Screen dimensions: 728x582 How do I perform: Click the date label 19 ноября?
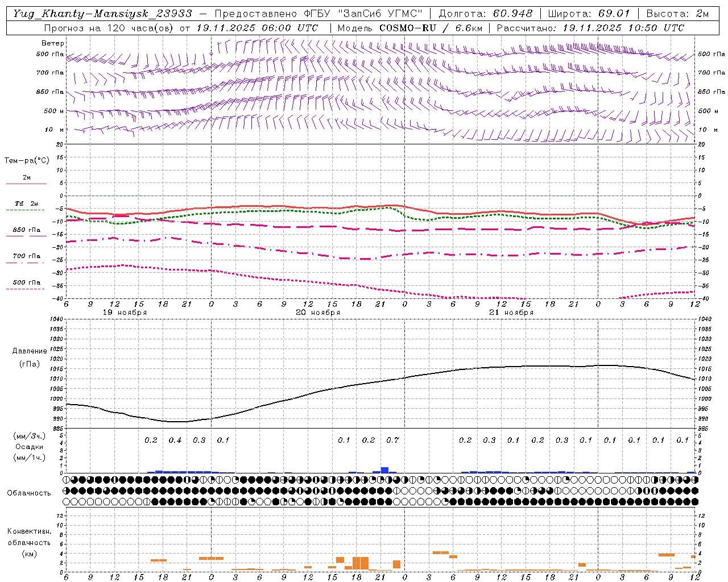(x=125, y=313)
